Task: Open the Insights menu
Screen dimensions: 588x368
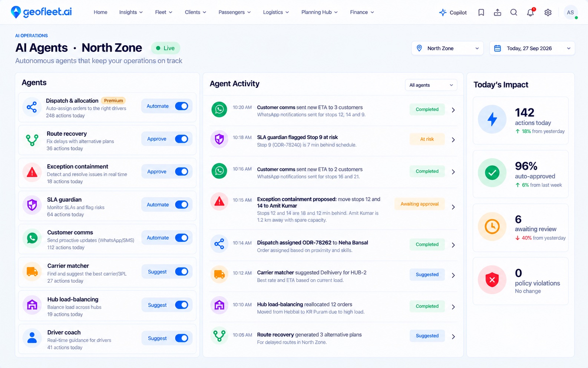Action: 131,12
